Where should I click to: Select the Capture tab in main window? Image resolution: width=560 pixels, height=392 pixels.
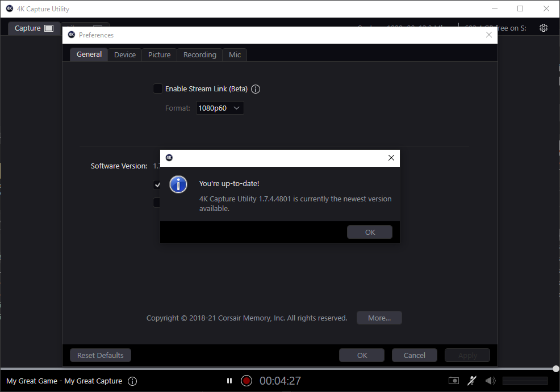[34, 28]
